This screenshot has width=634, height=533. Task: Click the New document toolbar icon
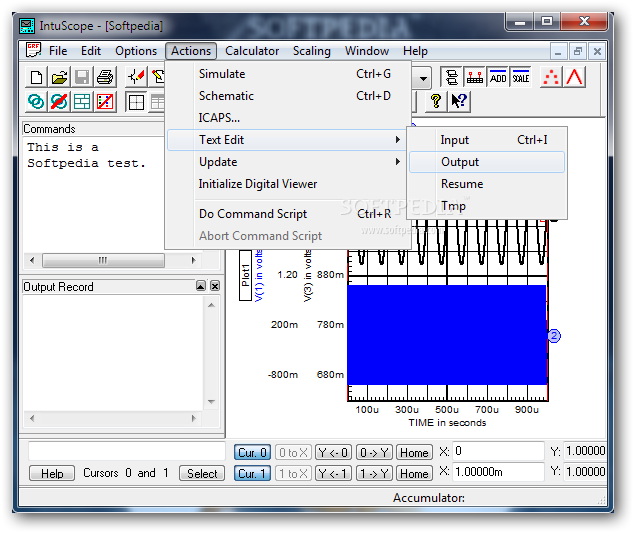36,77
